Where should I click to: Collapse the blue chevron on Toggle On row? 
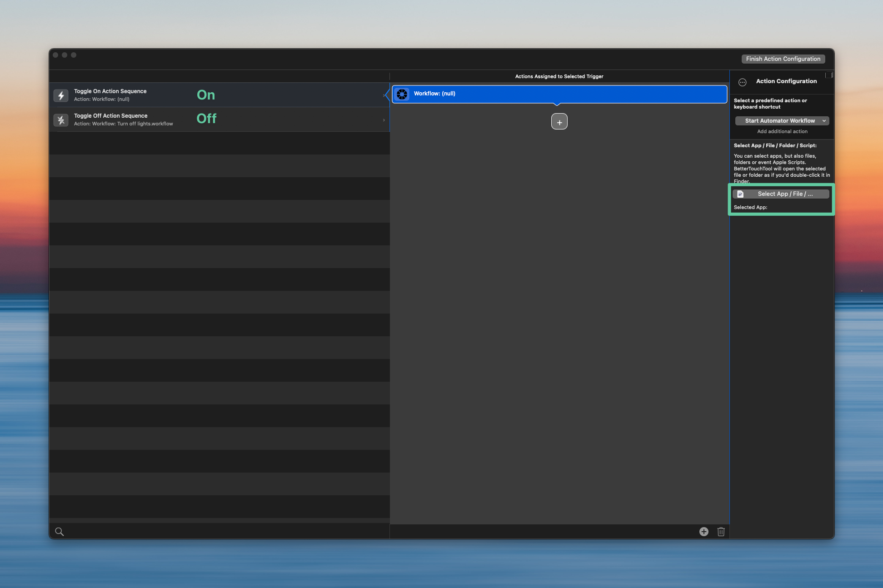coord(386,95)
